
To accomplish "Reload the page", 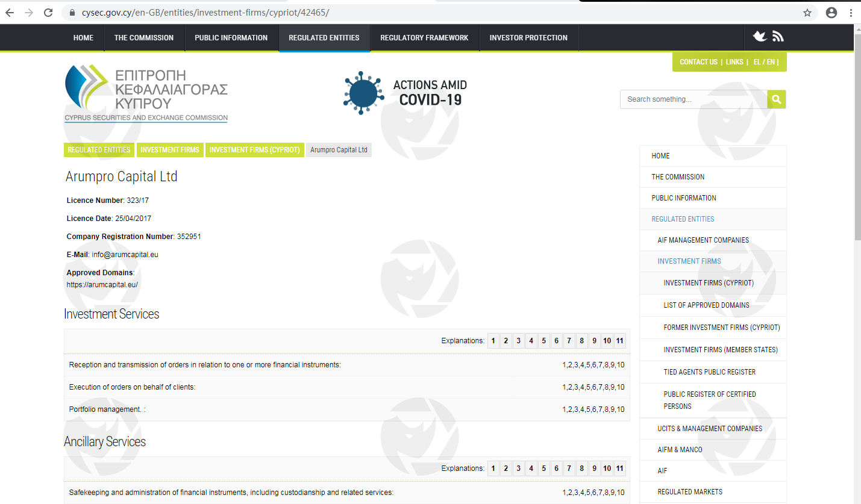I will pyautogui.click(x=48, y=13).
